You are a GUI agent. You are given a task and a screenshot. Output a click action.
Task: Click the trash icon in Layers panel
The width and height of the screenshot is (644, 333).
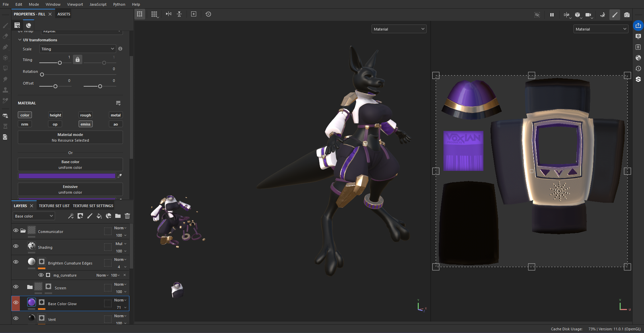[127, 216]
